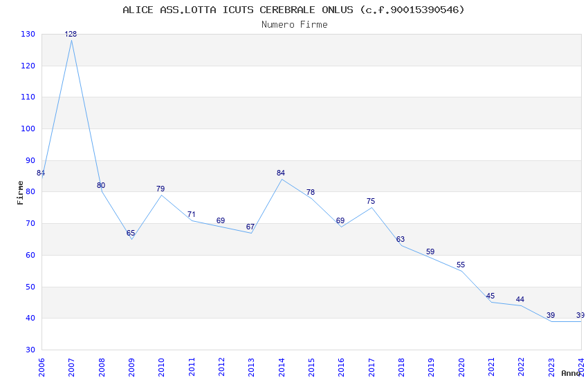588x380 pixels.
Task: Select the 2012 year label on x-axis
Action: click(x=221, y=367)
